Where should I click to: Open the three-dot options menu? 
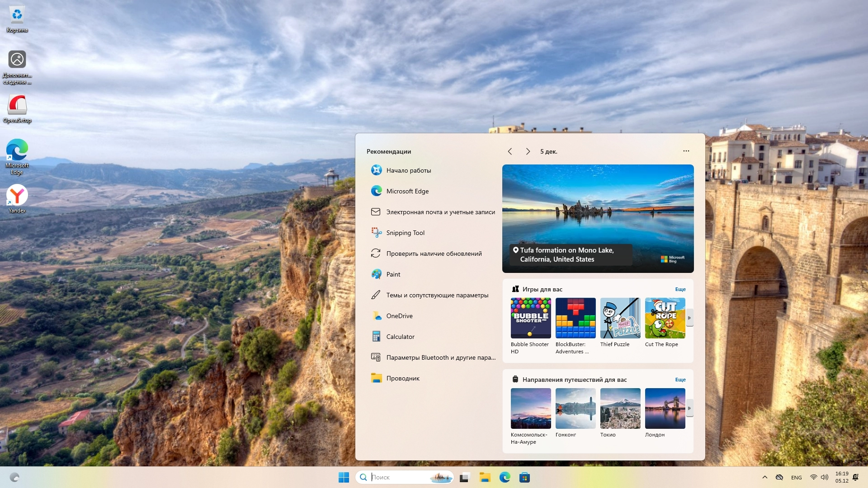coord(686,151)
